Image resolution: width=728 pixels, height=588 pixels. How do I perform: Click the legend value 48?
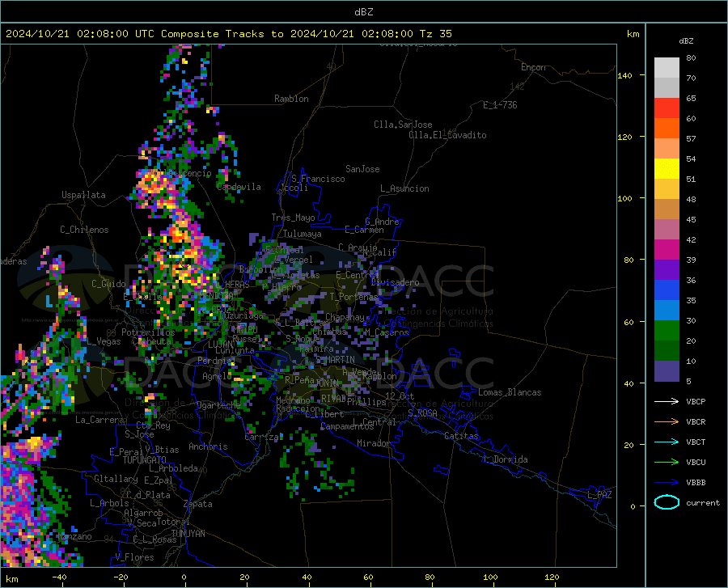691,200
